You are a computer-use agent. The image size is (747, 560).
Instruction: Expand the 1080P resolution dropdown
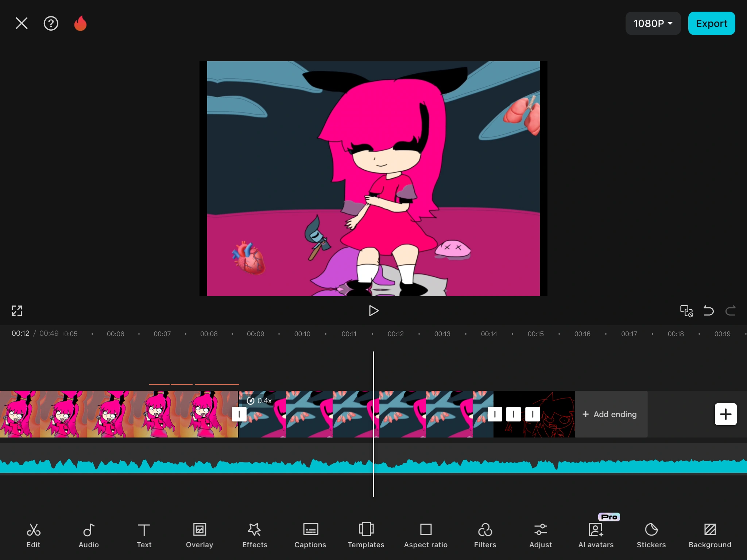click(x=653, y=23)
